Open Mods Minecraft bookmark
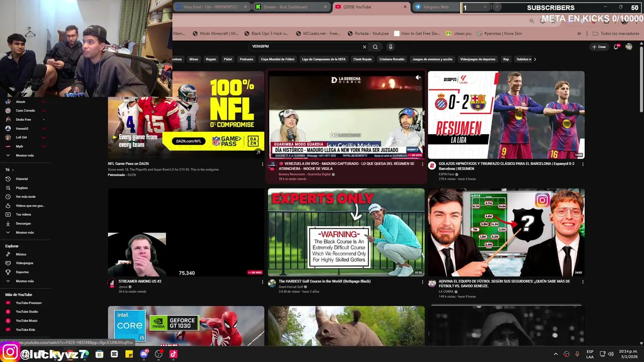 click(x=215, y=34)
